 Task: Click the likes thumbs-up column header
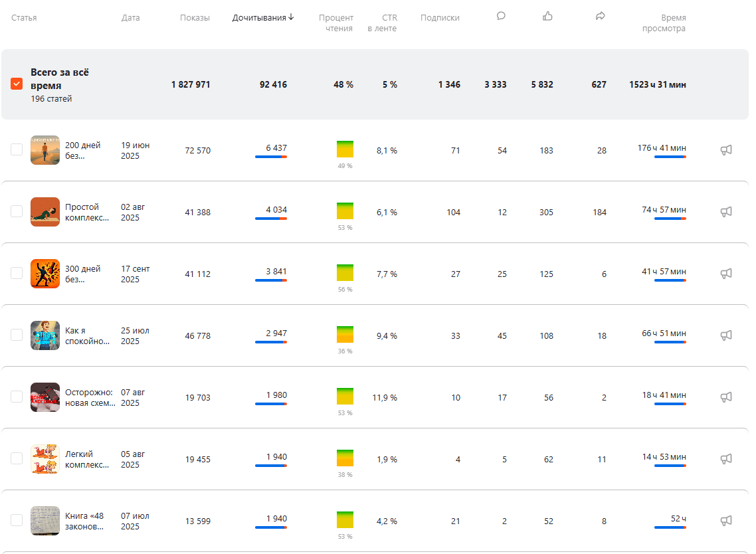click(x=547, y=17)
